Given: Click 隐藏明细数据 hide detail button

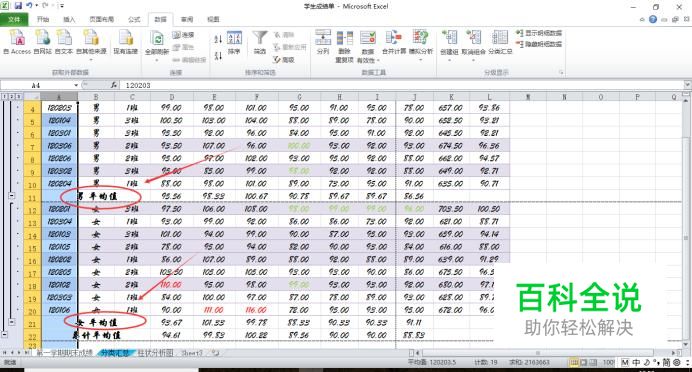Looking at the screenshot, I should tap(539, 44).
